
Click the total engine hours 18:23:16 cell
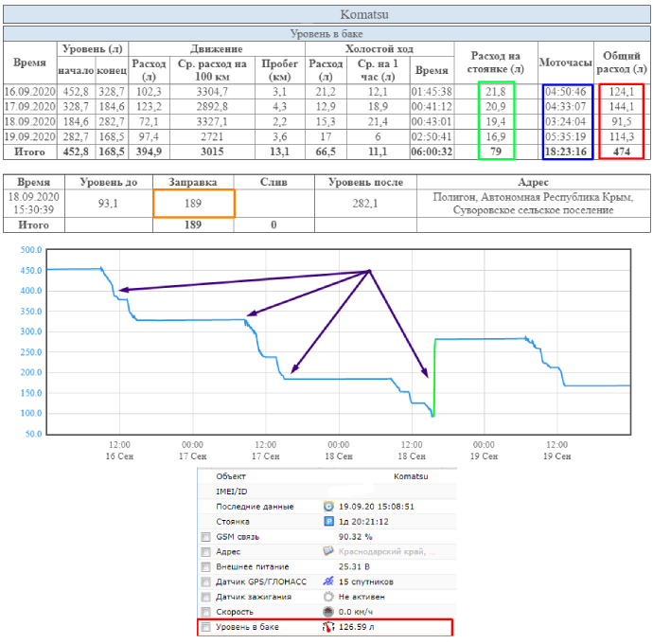[x=568, y=151]
